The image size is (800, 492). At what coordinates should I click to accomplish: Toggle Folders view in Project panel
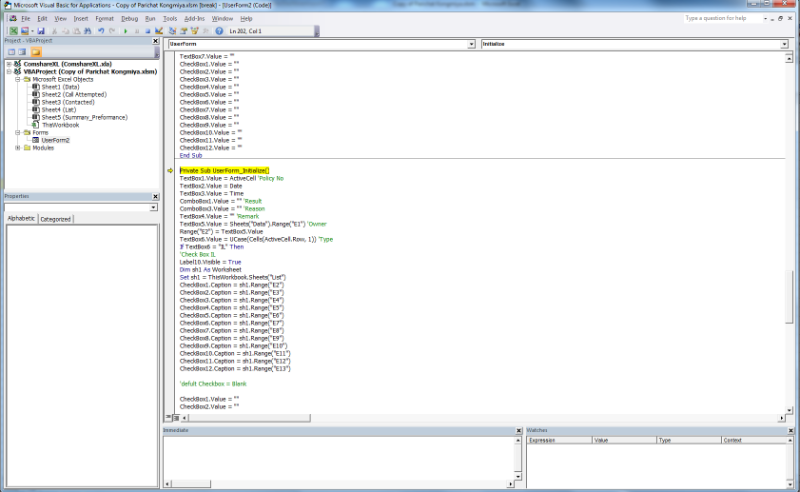pyautogui.click(x=36, y=51)
